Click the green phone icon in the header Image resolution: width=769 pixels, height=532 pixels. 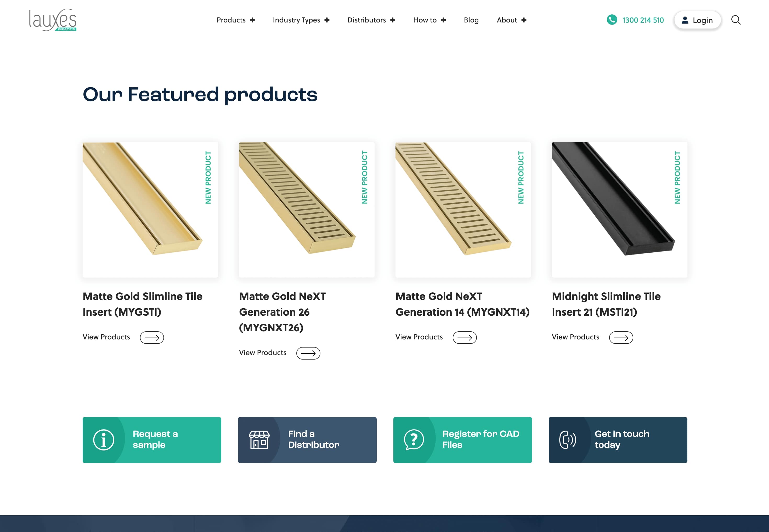[x=612, y=20]
